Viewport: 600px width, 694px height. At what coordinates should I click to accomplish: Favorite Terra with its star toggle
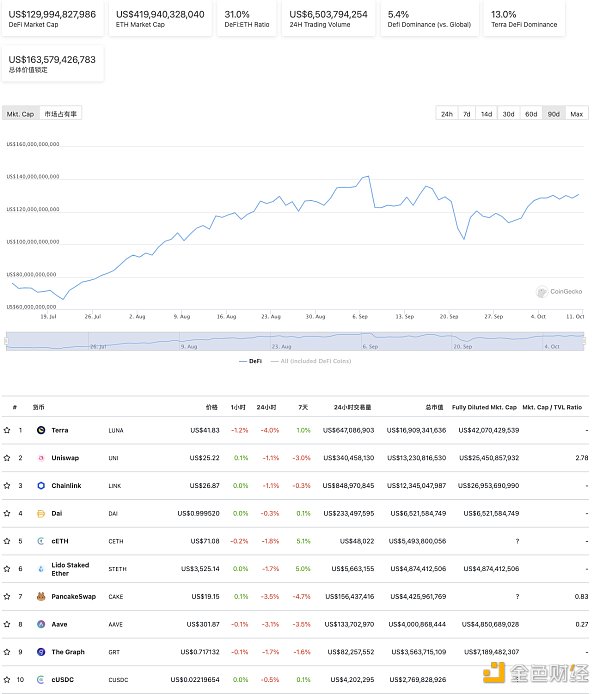coord(8,430)
